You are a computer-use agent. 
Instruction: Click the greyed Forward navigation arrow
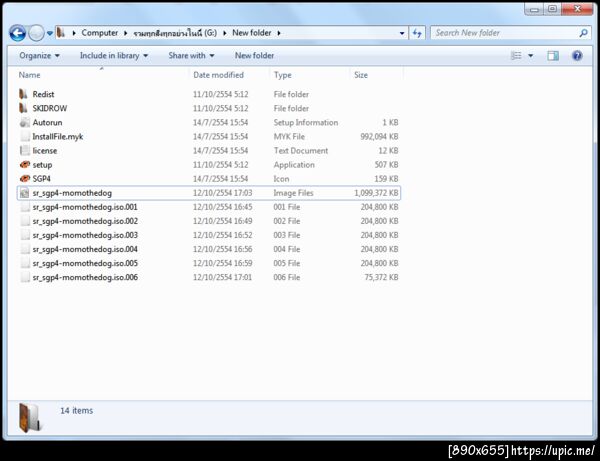click(36, 33)
